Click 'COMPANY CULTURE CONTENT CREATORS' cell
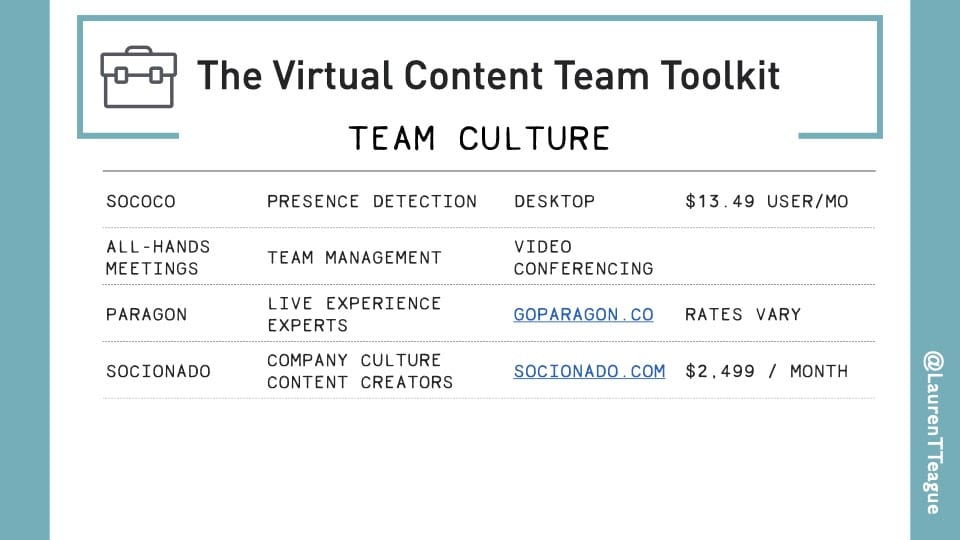 (360, 371)
